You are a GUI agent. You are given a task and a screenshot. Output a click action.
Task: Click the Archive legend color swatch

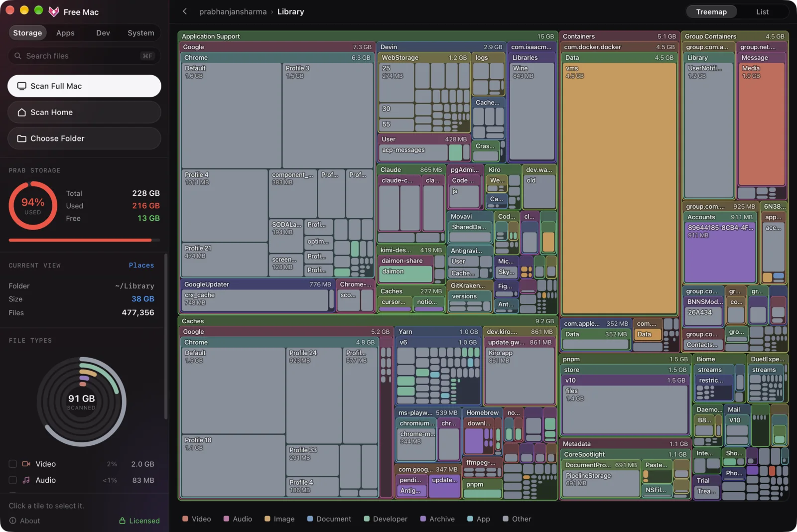(423, 519)
